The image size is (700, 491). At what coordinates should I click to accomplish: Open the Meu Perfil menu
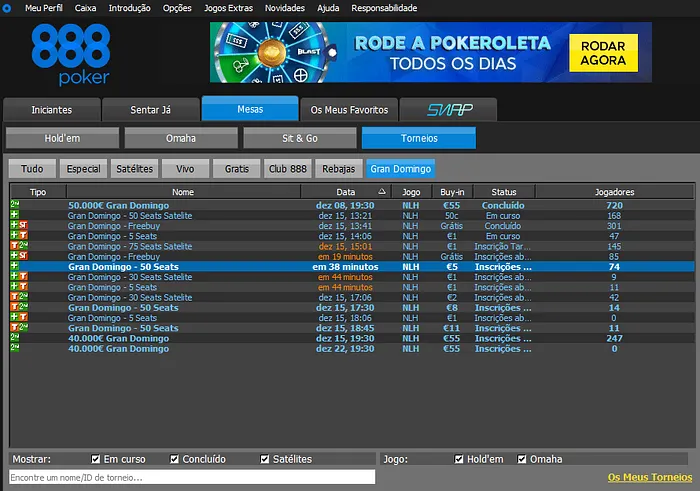point(44,8)
